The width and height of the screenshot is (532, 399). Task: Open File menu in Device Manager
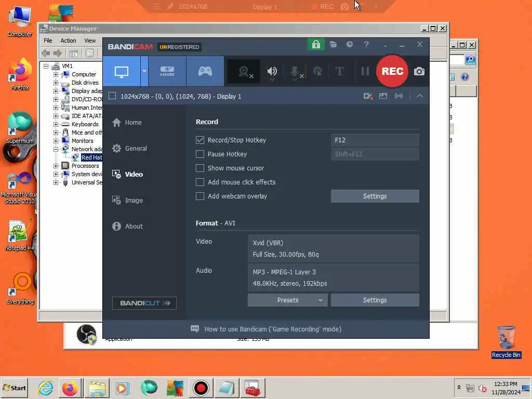(48, 41)
